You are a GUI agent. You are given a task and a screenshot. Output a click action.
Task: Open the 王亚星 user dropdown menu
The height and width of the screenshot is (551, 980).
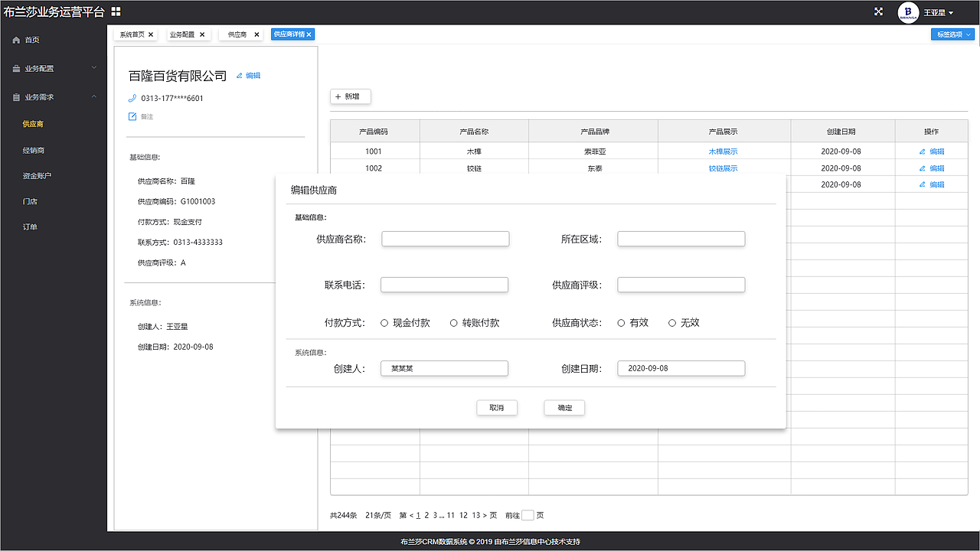938,12
